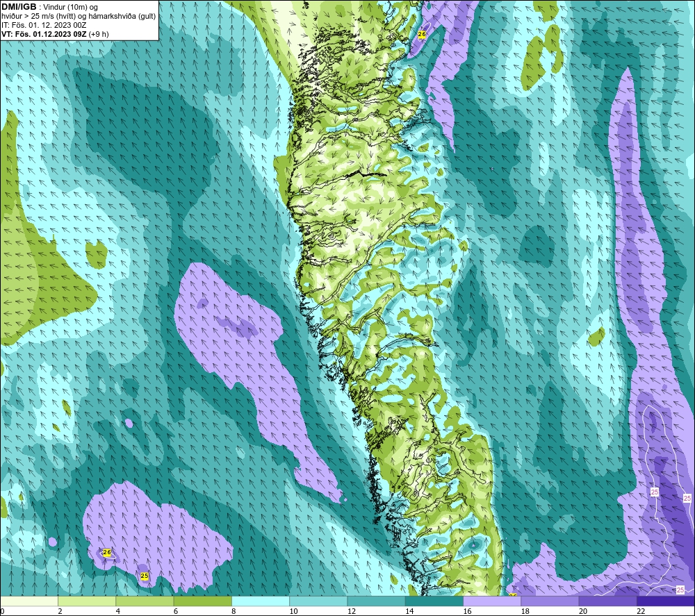Viewport: 695px width, 616px height.
Task: Pick the green 4–6 m/s scale swatch
Action: click(145, 601)
